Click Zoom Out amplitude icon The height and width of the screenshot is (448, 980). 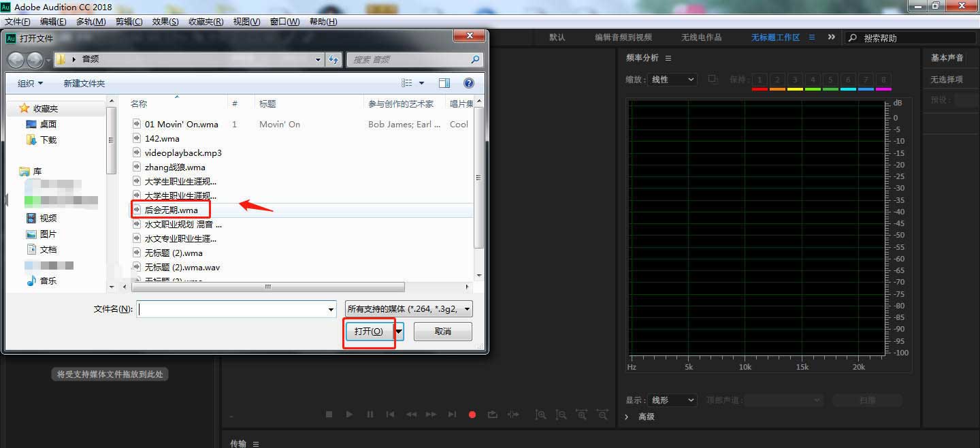coord(561,414)
